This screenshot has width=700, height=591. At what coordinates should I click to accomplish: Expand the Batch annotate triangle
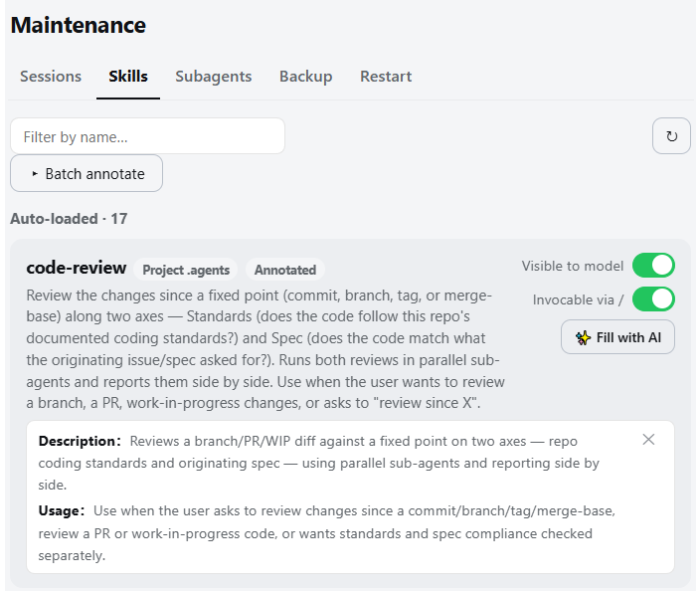point(35,174)
